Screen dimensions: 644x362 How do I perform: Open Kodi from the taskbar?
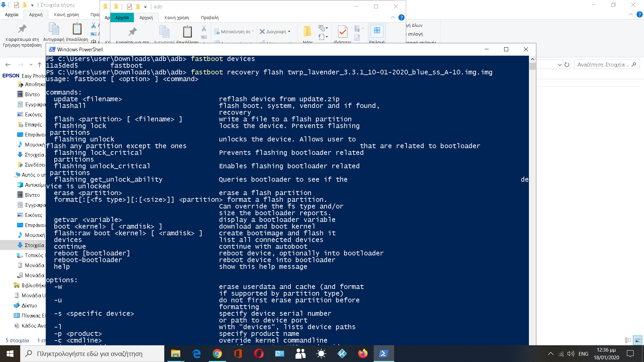tap(342, 354)
